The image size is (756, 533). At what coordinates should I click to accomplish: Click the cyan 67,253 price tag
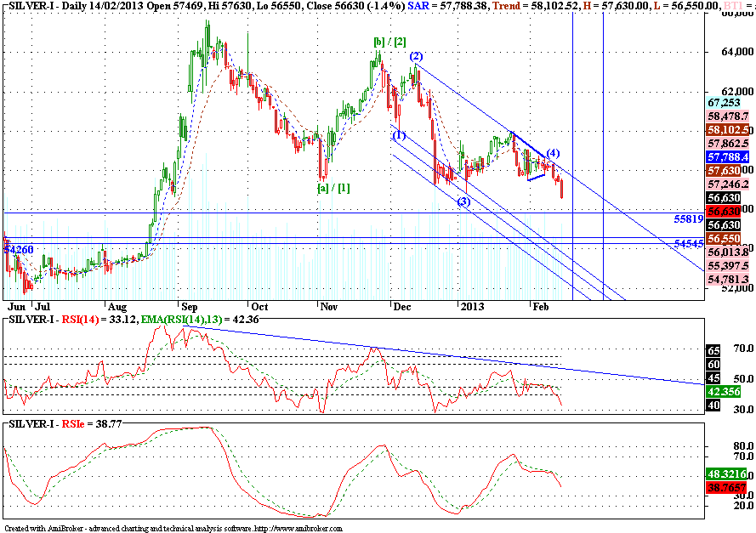point(725,103)
